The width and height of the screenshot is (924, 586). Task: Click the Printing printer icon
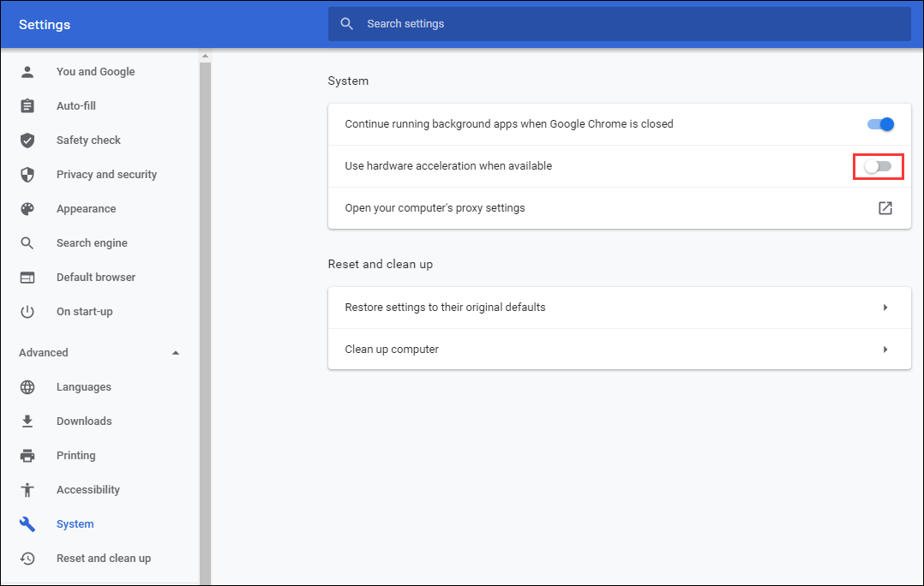click(27, 456)
